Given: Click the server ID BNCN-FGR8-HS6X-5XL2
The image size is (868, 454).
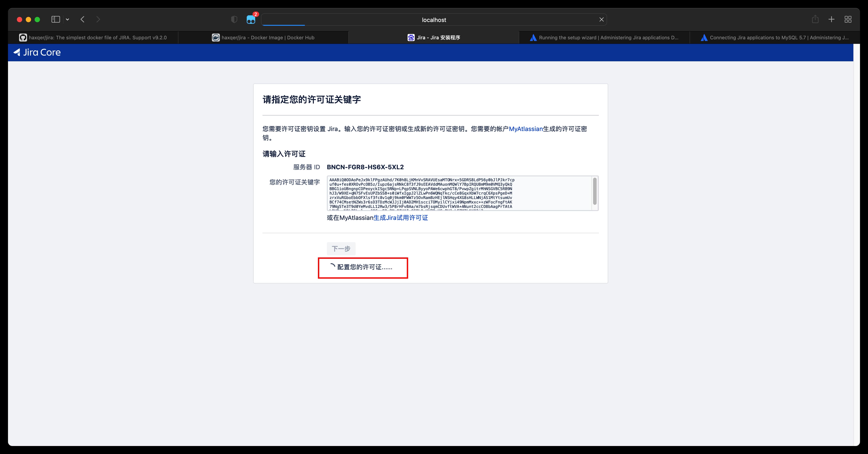Looking at the screenshot, I should pyautogui.click(x=365, y=167).
